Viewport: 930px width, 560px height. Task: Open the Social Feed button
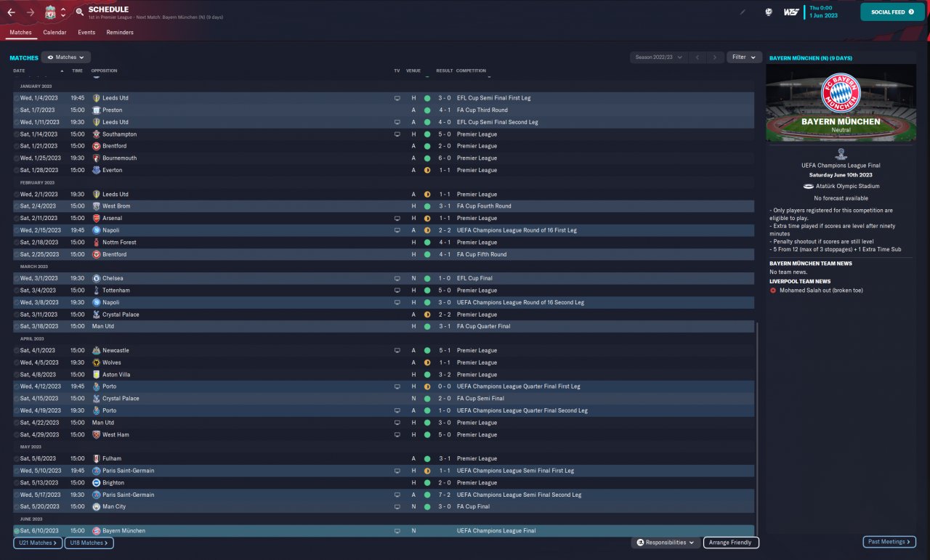point(892,12)
